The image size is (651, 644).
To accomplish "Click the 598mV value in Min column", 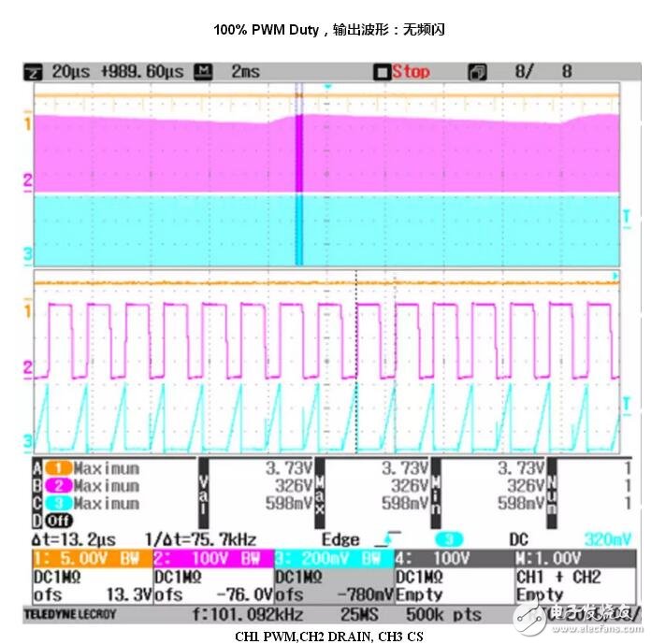I will pos(521,504).
